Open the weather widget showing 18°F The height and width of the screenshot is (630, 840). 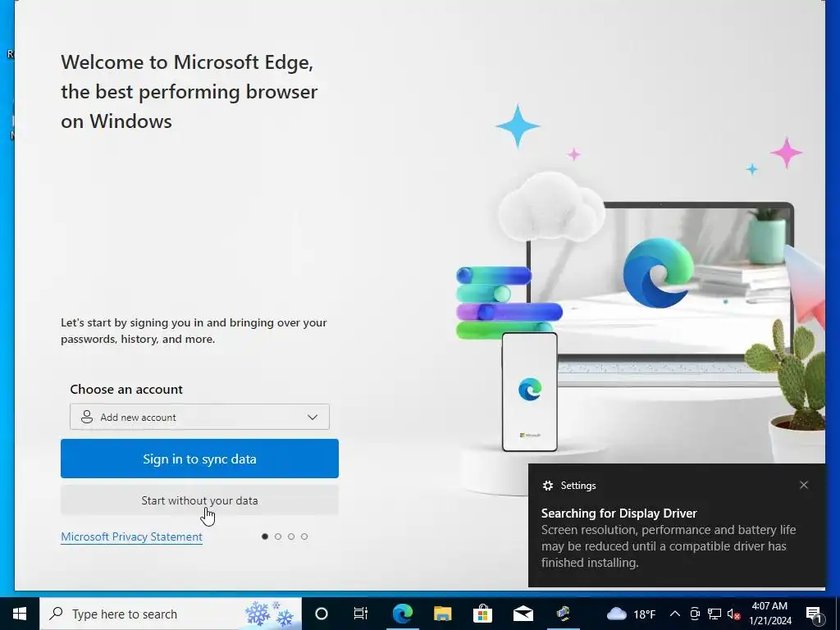pos(631,614)
